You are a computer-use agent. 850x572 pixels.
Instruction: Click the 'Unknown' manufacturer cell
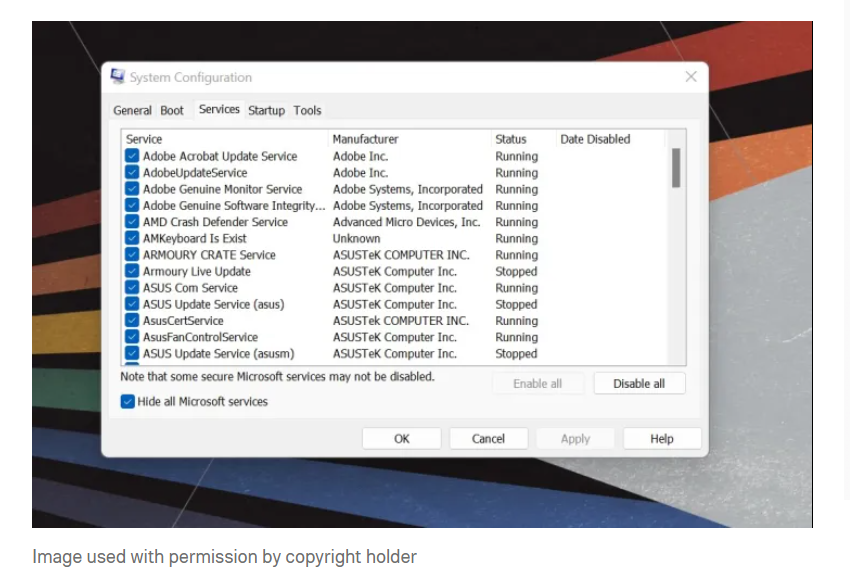(356, 239)
